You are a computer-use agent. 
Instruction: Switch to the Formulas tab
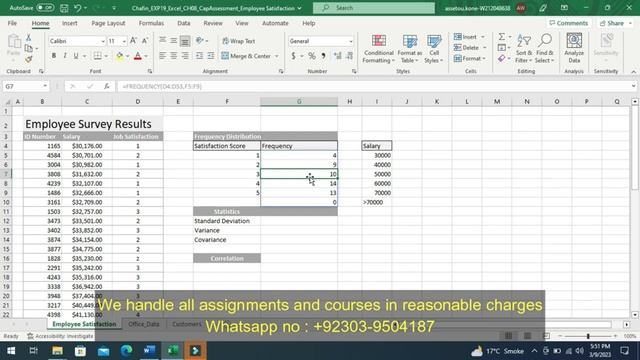151,23
